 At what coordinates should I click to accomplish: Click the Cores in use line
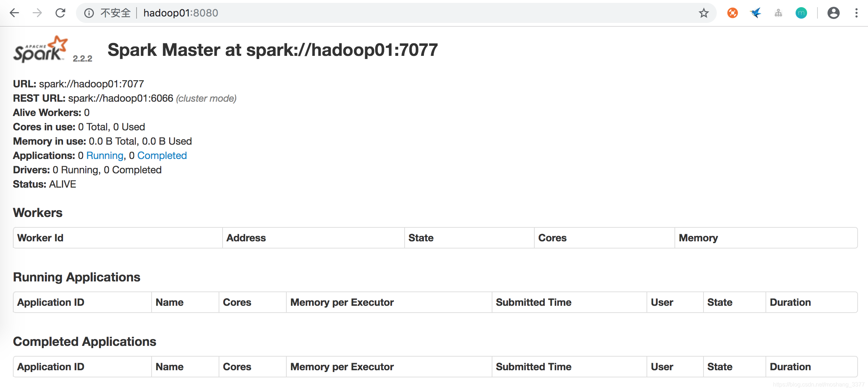(x=79, y=127)
